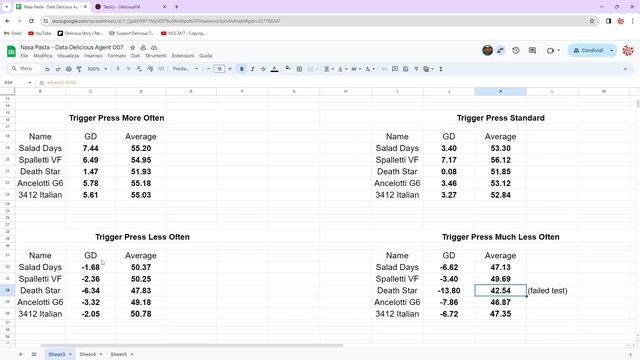640x360 pixels.
Task: Increase font size with the plus button
Action: [230, 69]
